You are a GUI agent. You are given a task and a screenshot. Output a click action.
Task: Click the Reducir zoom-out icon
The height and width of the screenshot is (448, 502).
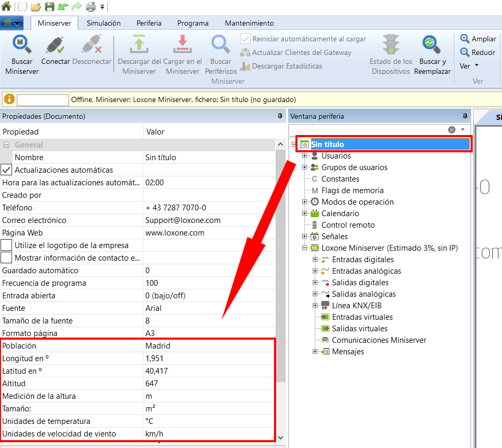click(464, 52)
